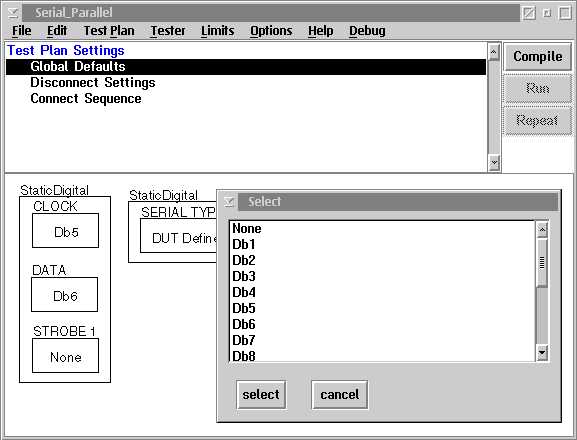The width and height of the screenshot is (577, 440).
Task: Open the CLOCK Db5 selector box
Action: pos(66,231)
